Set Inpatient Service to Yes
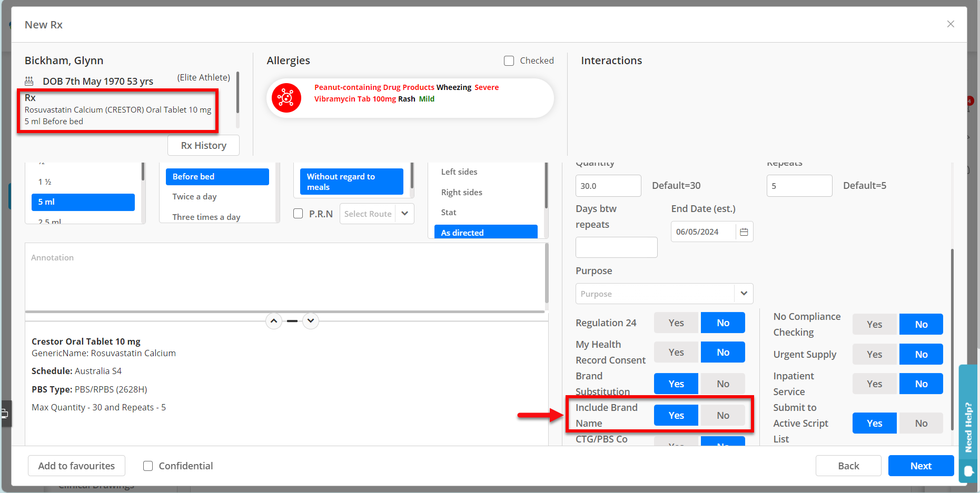The height and width of the screenshot is (493, 980). point(875,384)
